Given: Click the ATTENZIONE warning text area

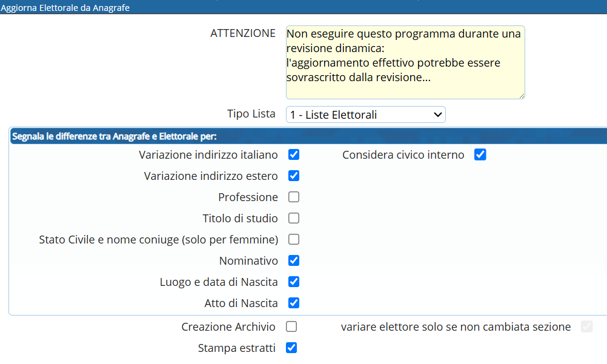Looking at the screenshot, I should tap(405, 62).
